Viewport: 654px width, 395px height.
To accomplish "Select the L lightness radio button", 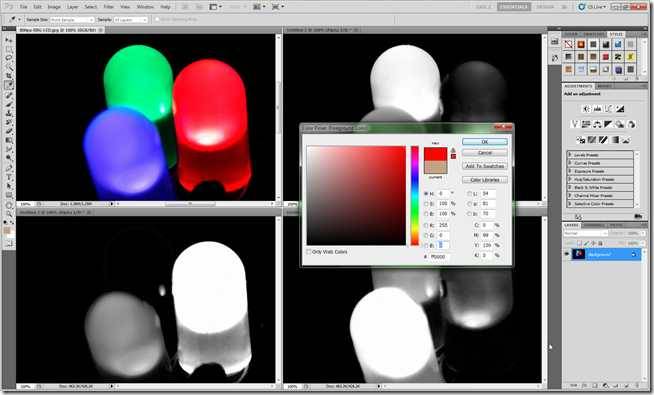I will click(x=469, y=194).
